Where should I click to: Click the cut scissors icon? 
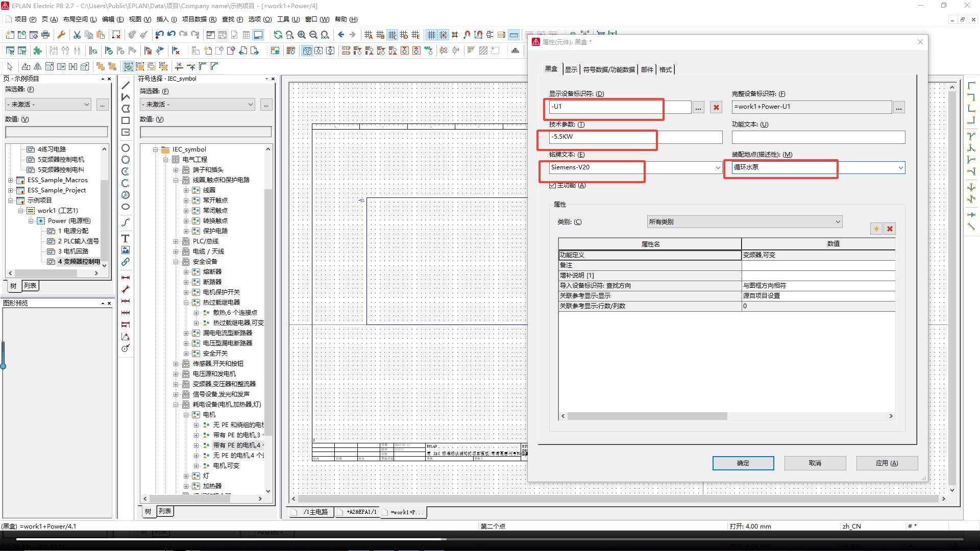[x=77, y=35]
